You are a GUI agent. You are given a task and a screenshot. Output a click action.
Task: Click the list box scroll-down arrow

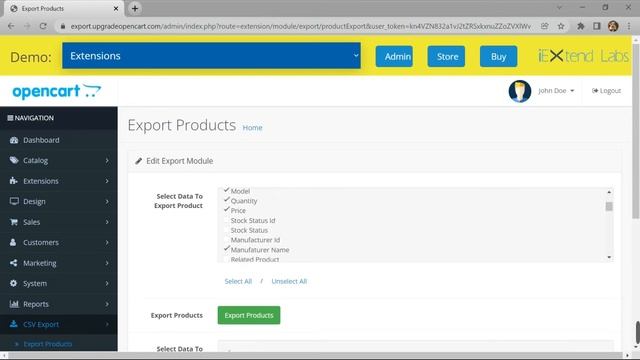click(x=609, y=257)
